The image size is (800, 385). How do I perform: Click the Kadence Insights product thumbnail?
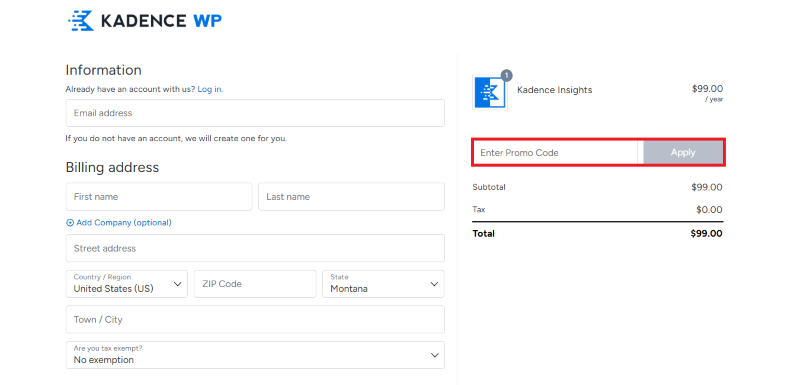coord(490,92)
